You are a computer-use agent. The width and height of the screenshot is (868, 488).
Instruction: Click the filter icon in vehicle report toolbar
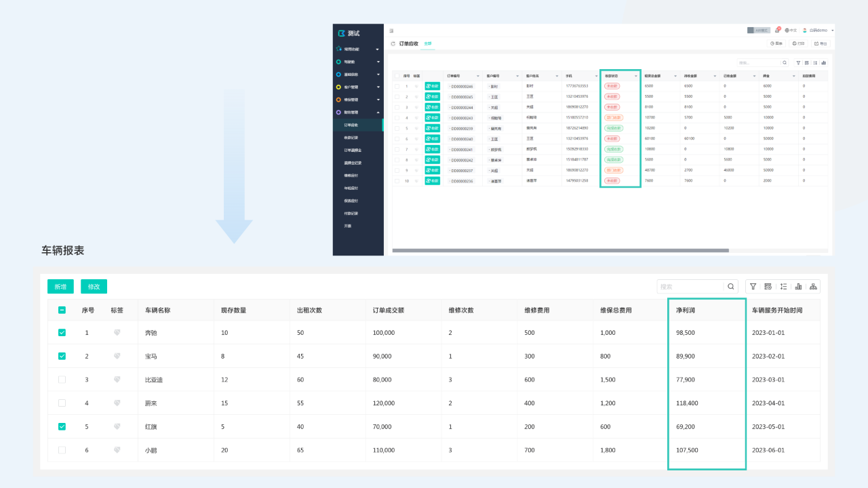753,287
